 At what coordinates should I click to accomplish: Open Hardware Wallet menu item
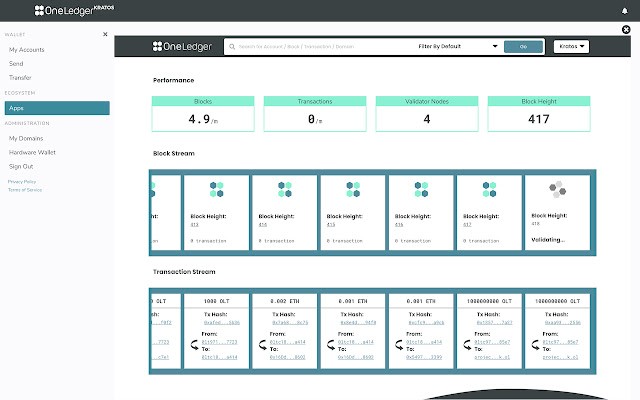(x=32, y=152)
